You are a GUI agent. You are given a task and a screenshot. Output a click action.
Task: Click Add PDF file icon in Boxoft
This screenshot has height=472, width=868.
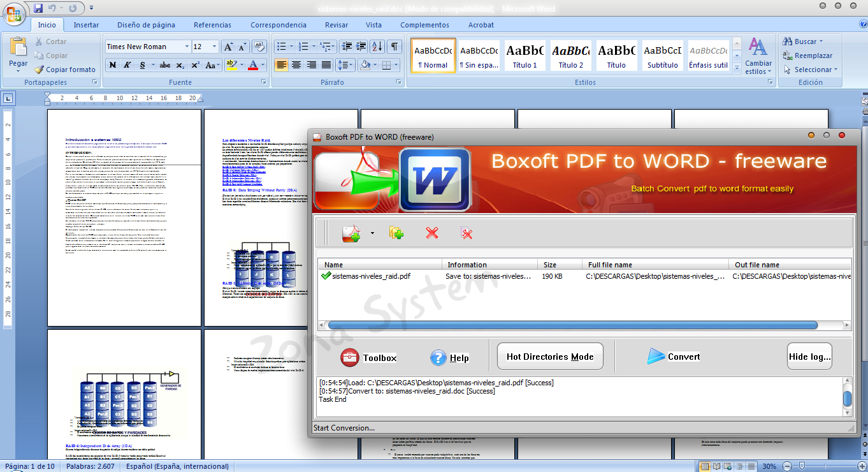351,233
